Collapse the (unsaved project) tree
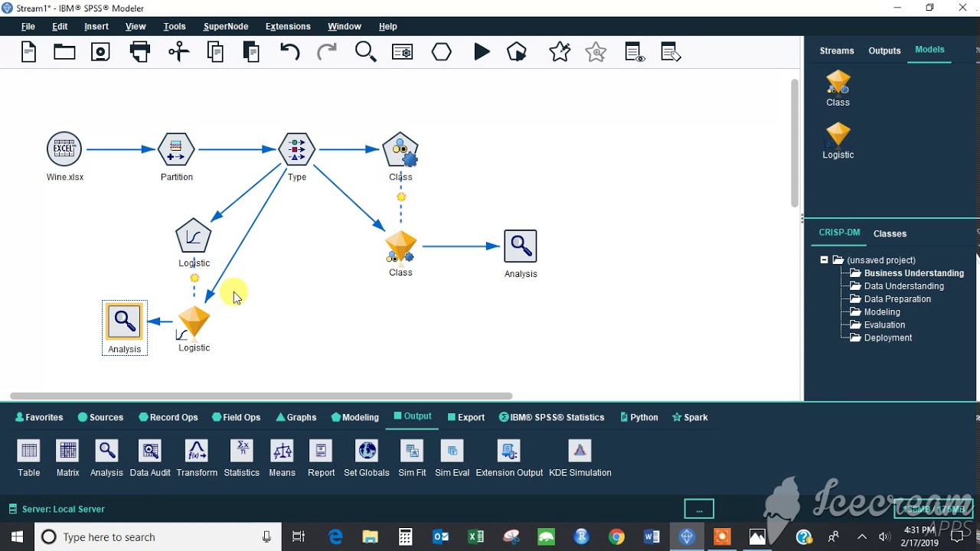Viewport: 980px width, 551px height. (x=824, y=260)
